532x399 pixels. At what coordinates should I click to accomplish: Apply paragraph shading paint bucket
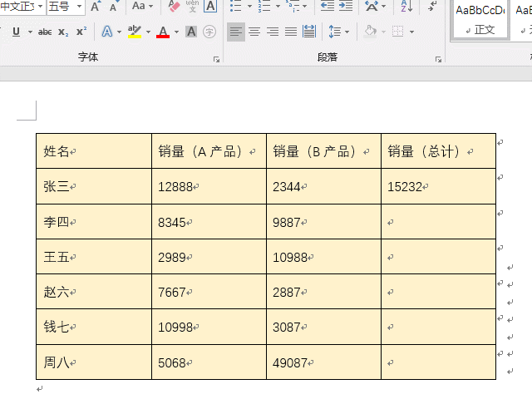pyautogui.click(x=370, y=32)
